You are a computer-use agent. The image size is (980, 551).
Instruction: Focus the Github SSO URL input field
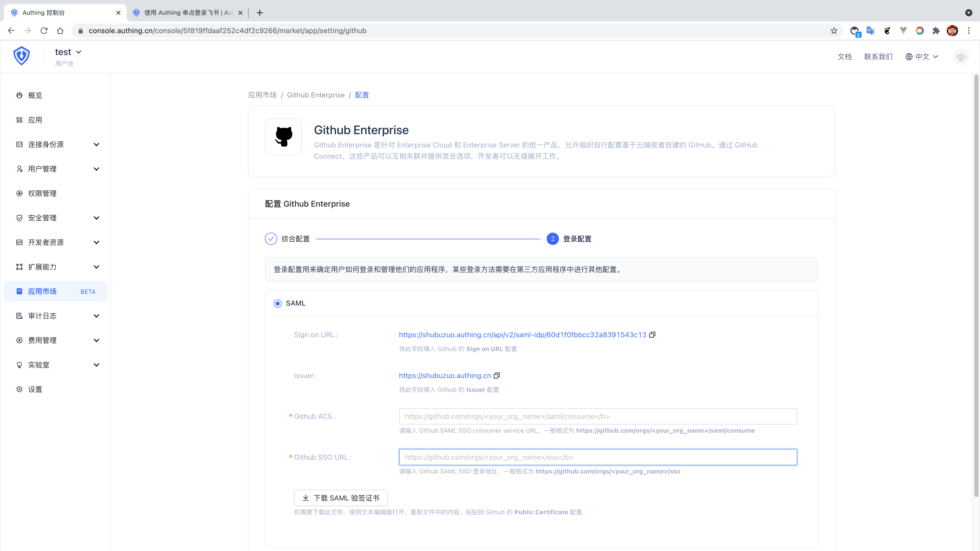(x=598, y=457)
